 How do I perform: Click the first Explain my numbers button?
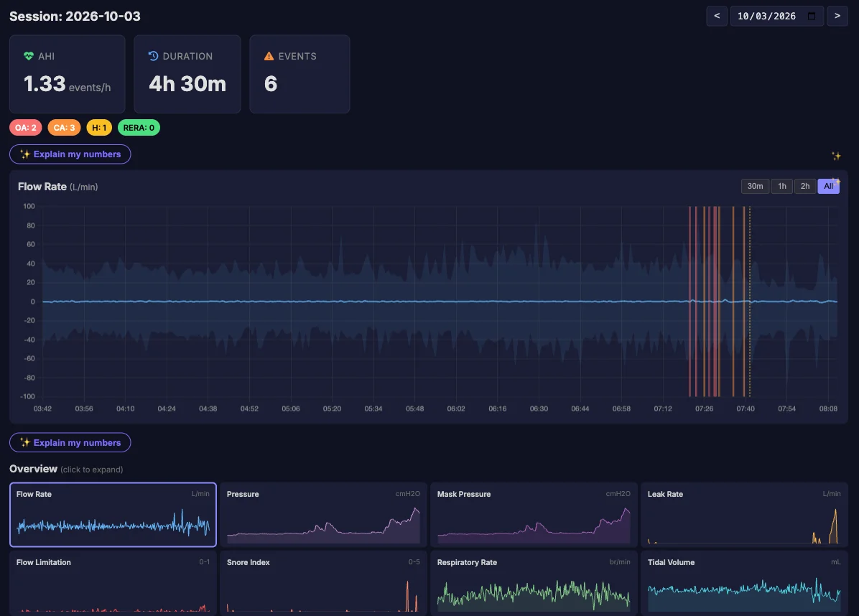pos(70,154)
